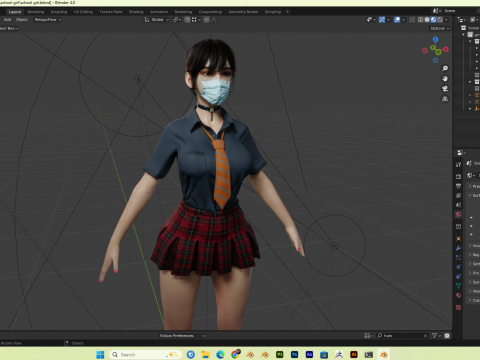Image resolution: width=480 pixels, height=360 pixels.
Task: Open the gizmo options dropdown arrow
Action: (388, 20)
